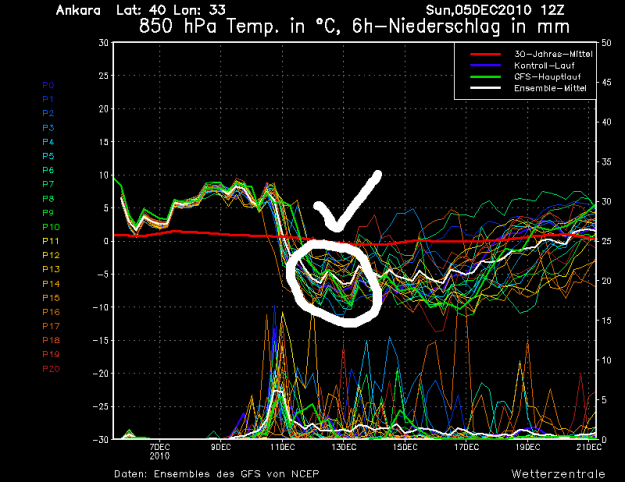Click the 13DEC date label
This screenshot has height=482, width=625.
coord(344,448)
